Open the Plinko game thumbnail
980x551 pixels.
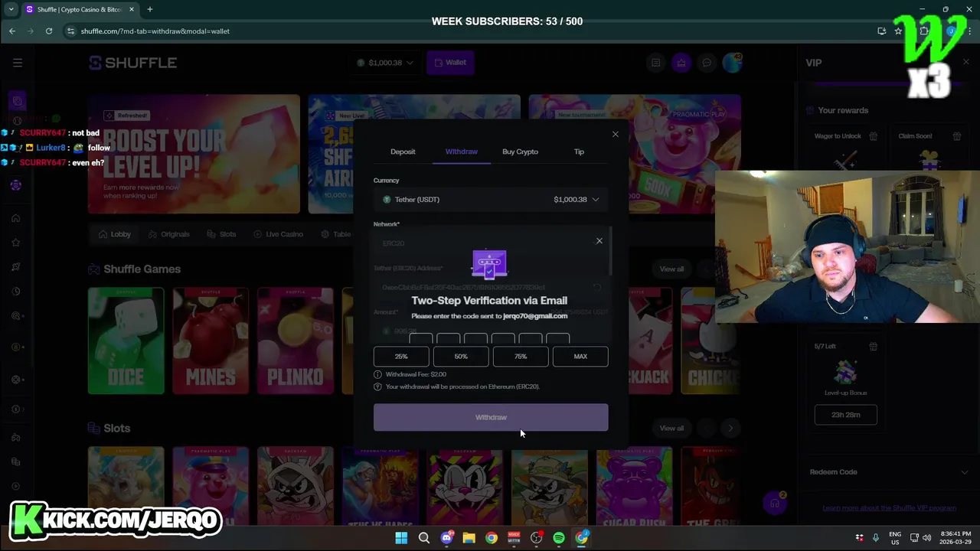pyautogui.click(x=296, y=341)
